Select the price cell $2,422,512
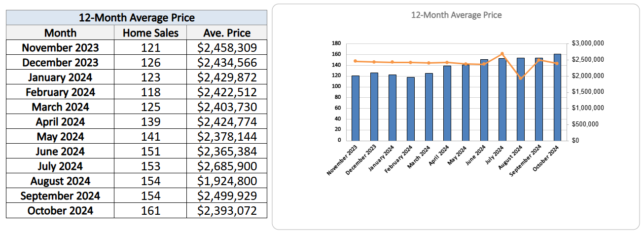Viewport: 644px width, 235px height. pos(227,92)
